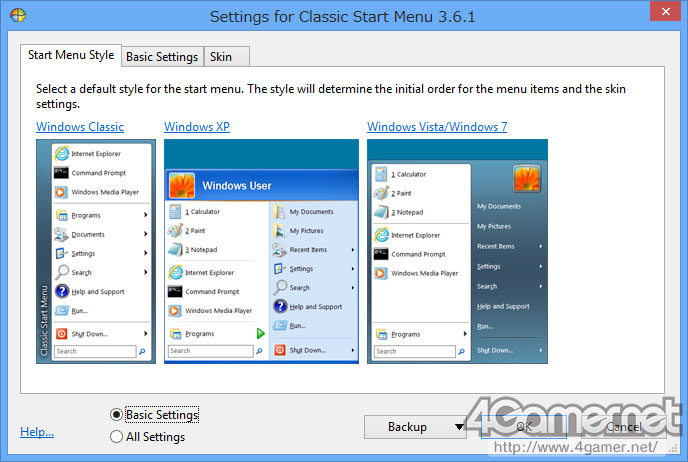Click the Classic Shell icon in title bar
The image size is (688, 462).
[x=18, y=15]
